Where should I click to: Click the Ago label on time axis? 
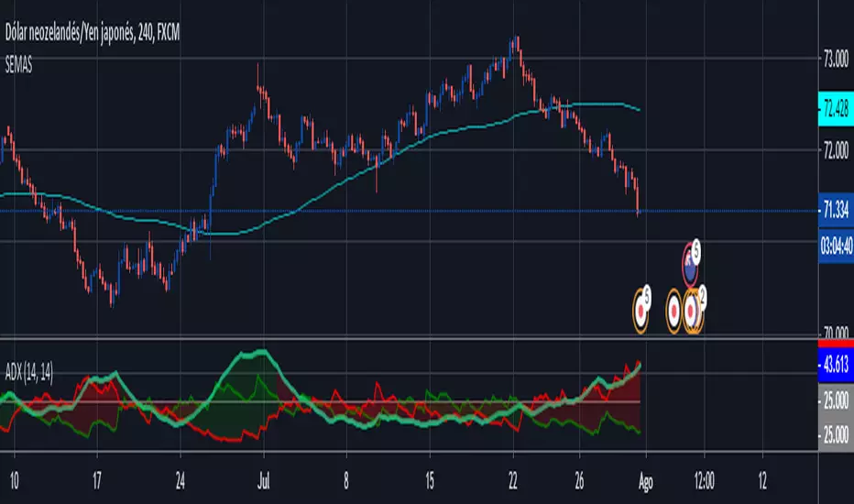[x=645, y=482]
